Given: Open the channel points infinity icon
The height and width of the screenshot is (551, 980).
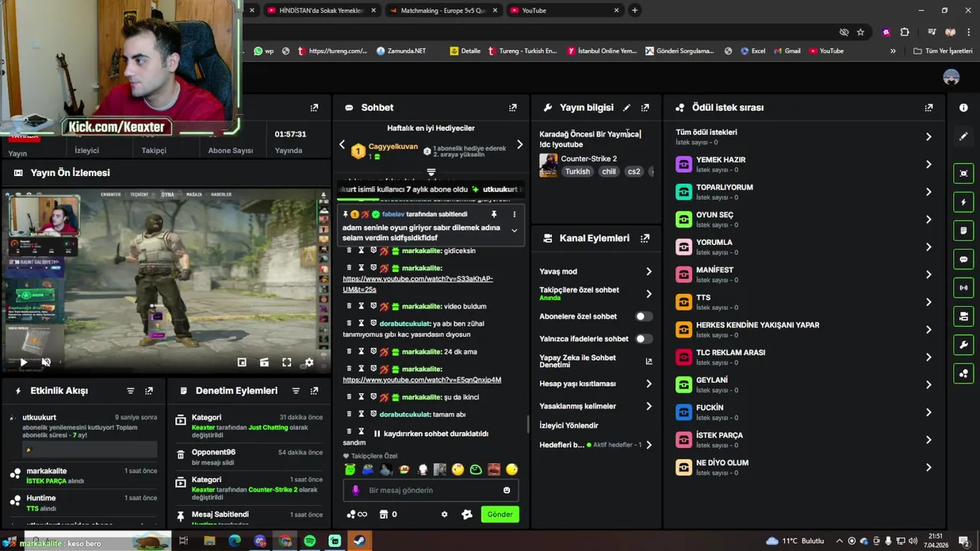Looking at the screenshot, I should (357, 514).
